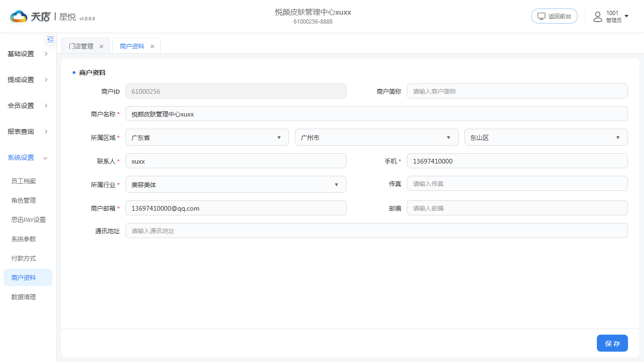This screenshot has width=644, height=362.
Task: Open 角色管理 in the sidebar
Action: 28,200
